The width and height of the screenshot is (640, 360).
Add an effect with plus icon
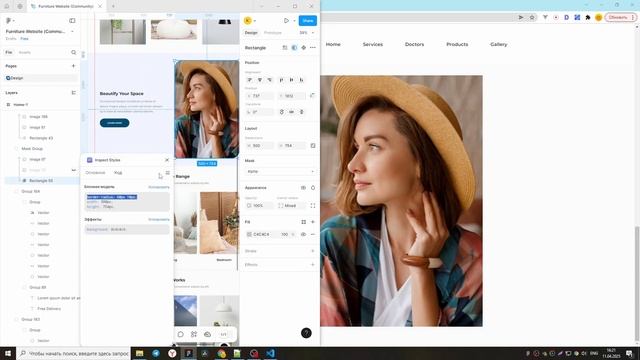313,264
